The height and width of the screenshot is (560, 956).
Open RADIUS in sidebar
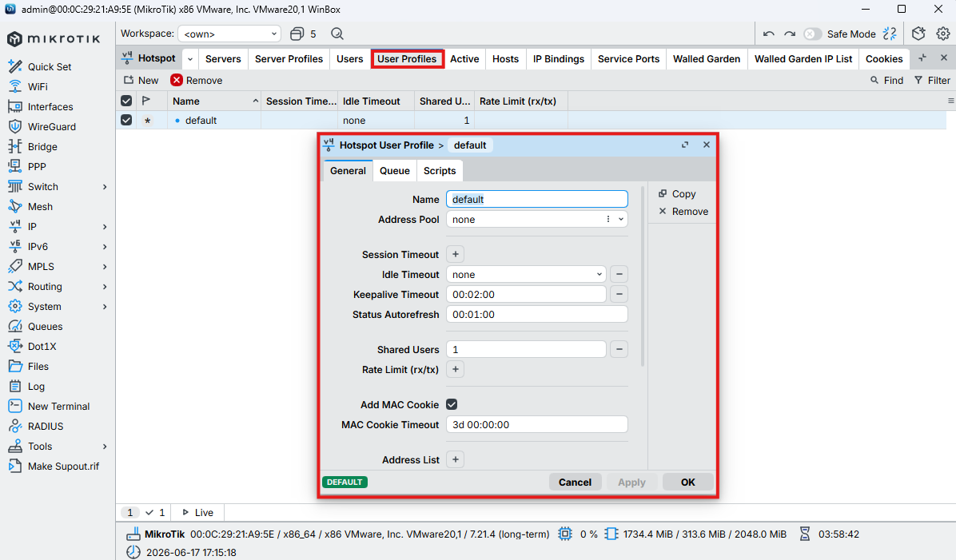45,427
